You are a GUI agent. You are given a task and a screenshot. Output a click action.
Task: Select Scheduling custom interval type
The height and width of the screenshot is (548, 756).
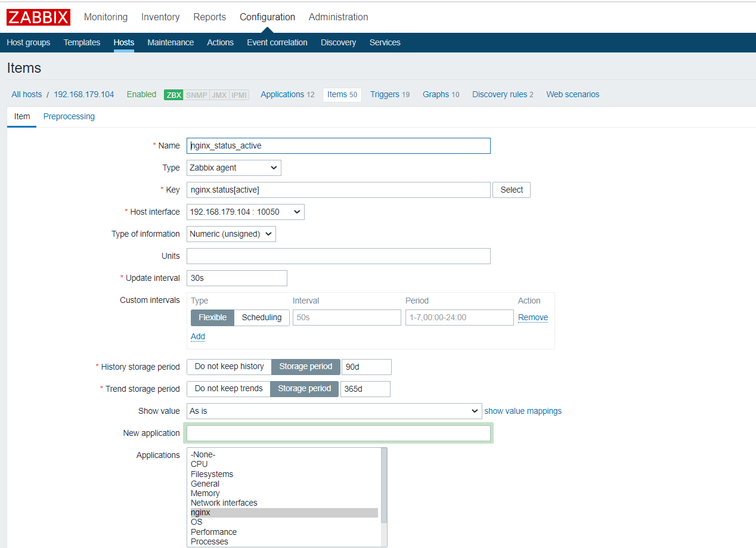point(262,317)
